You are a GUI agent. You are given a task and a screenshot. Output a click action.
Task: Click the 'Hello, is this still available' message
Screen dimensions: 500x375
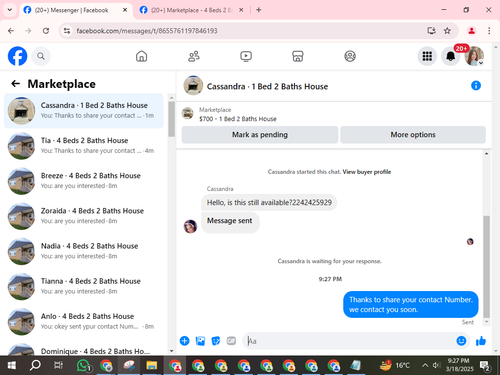click(x=269, y=202)
